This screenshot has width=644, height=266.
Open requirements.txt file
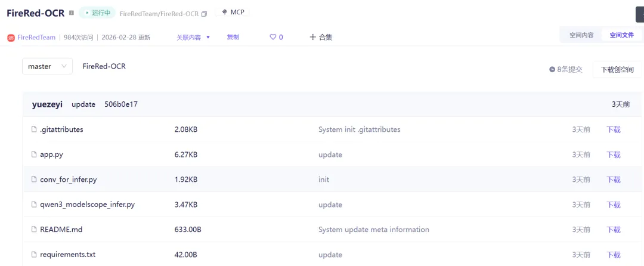coord(68,255)
